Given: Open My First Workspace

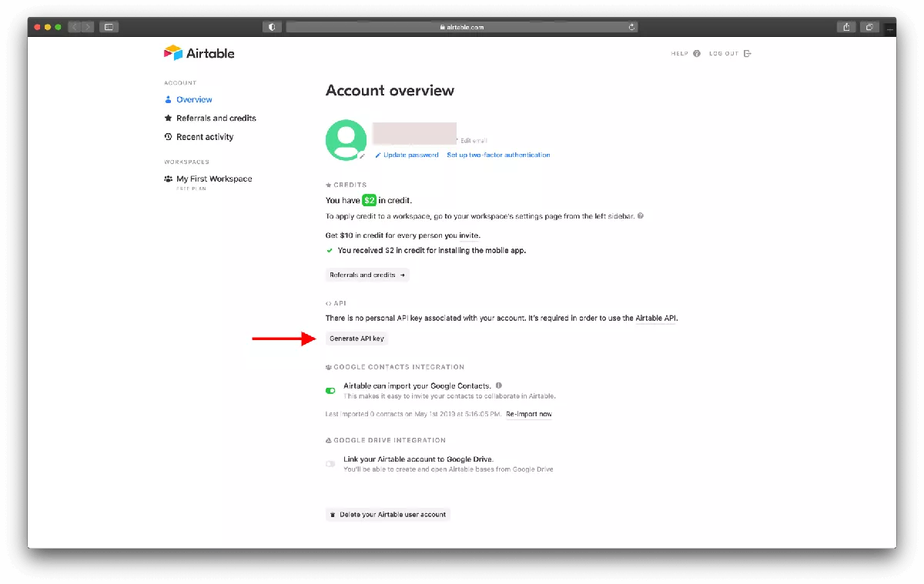Looking at the screenshot, I should point(213,179).
